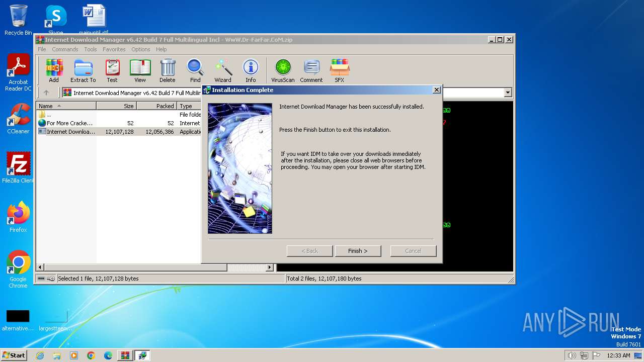Click the Finish > button
The image size is (644, 362).
click(x=358, y=251)
